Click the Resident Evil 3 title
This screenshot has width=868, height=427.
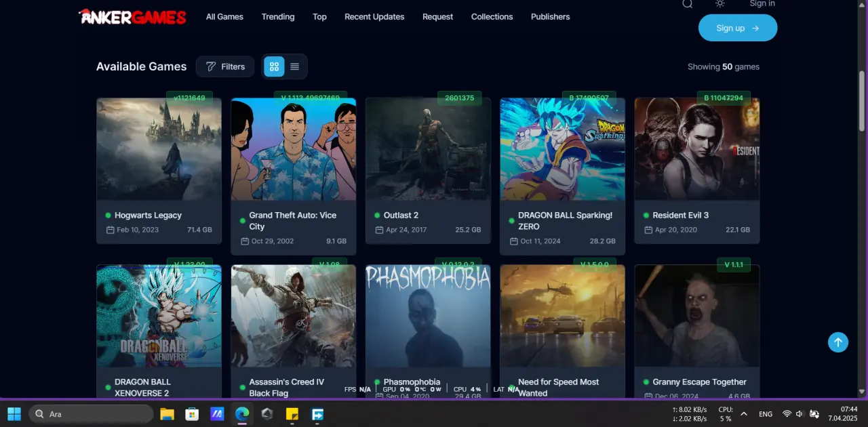point(680,215)
